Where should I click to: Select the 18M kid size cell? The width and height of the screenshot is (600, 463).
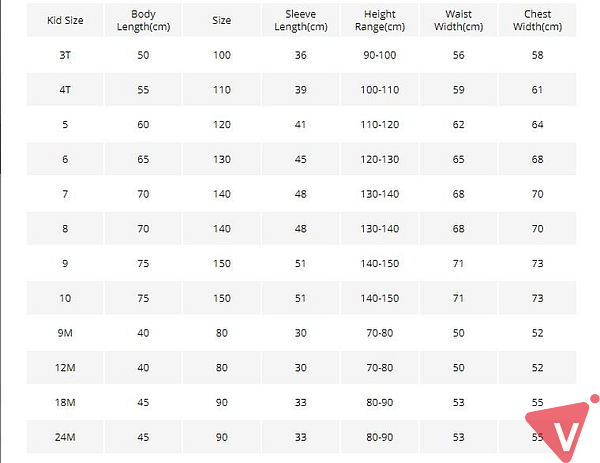point(65,403)
